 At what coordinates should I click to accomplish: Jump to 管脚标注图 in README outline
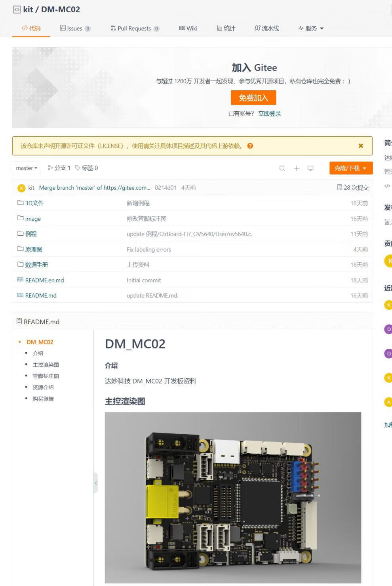tap(46, 376)
